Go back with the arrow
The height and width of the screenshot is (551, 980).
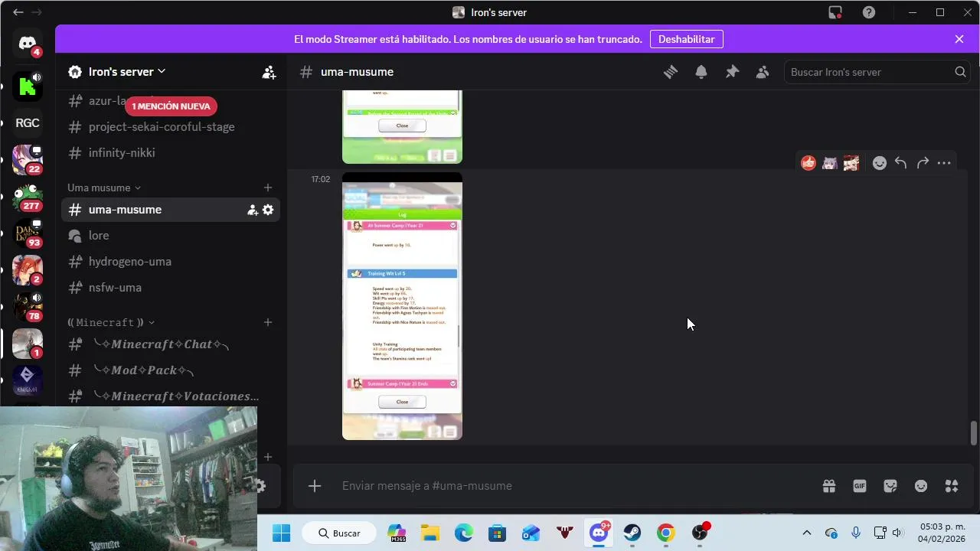[x=18, y=12]
